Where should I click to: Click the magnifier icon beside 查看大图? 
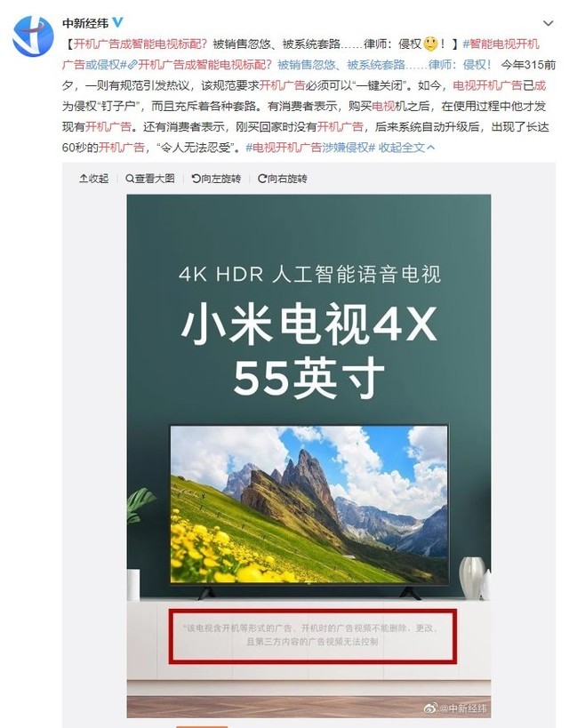tap(130, 179)
